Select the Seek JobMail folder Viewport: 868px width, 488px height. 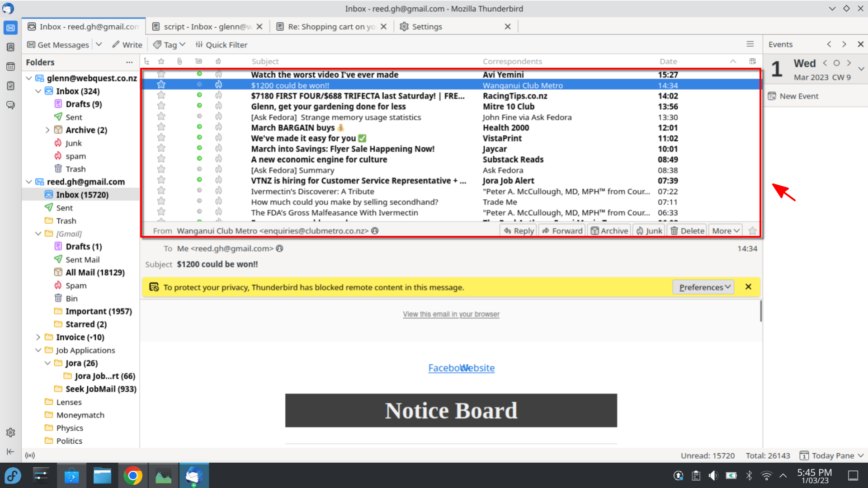tap(100, 389)
